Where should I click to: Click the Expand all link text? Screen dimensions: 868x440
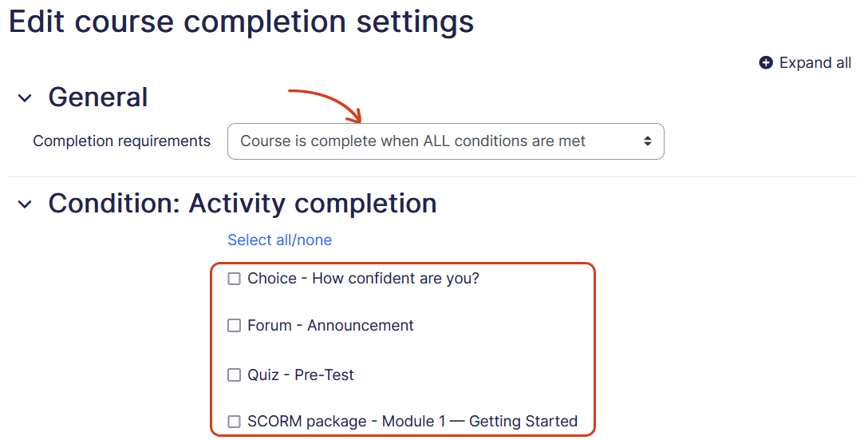(815, 63)
